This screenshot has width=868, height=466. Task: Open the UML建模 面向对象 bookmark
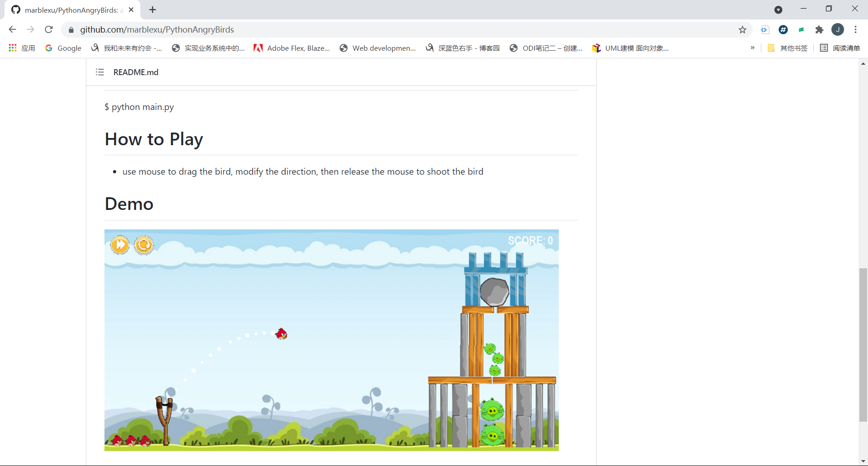coord(631,48)
